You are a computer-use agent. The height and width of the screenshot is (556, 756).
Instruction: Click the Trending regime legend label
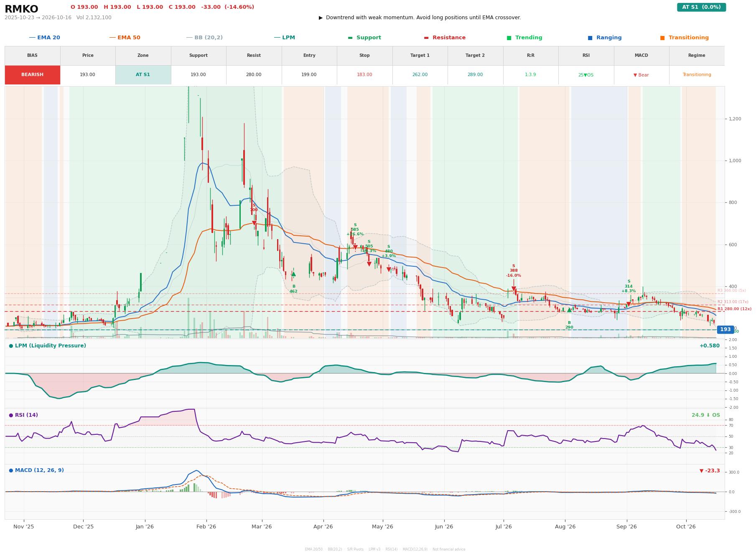(524, 38)
